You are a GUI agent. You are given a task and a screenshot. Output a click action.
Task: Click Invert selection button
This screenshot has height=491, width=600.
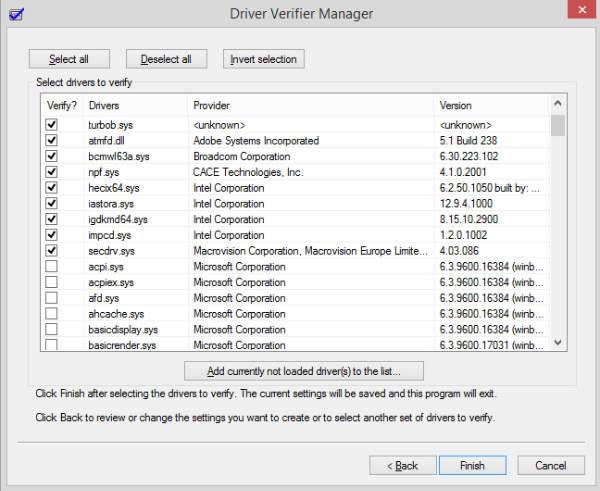click(263, 59)
